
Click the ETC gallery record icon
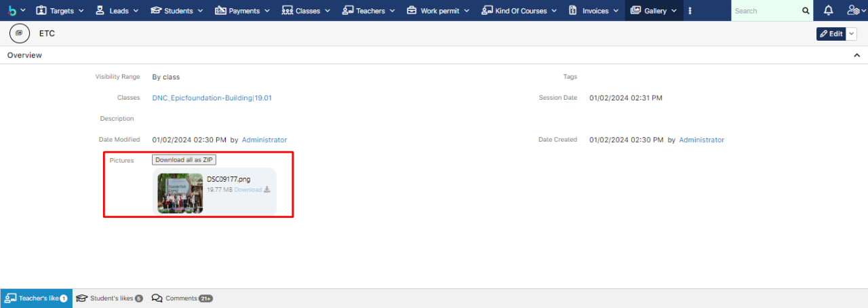click(18, 33)
